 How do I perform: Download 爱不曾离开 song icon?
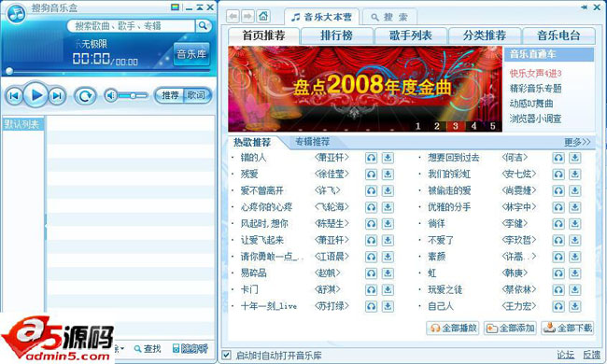(x=388, y=190)
